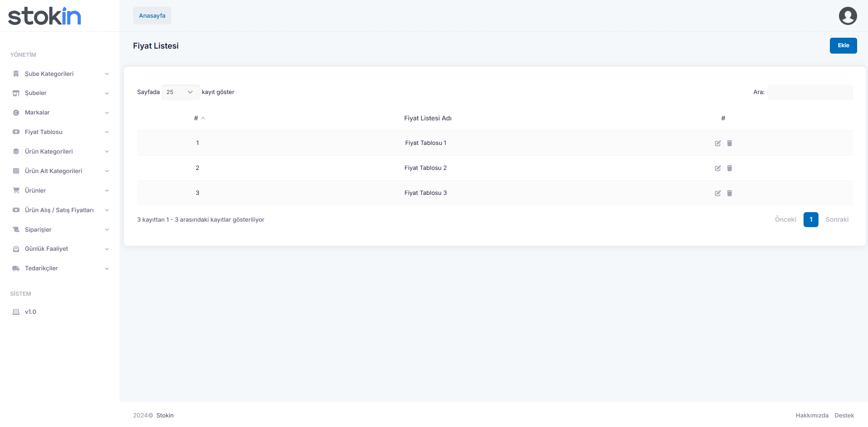The image size is (868, 427).
Task: Click the trash icon for Fiyat Tablosu 3
Action: pyautogui.click(x=730, y=193)
